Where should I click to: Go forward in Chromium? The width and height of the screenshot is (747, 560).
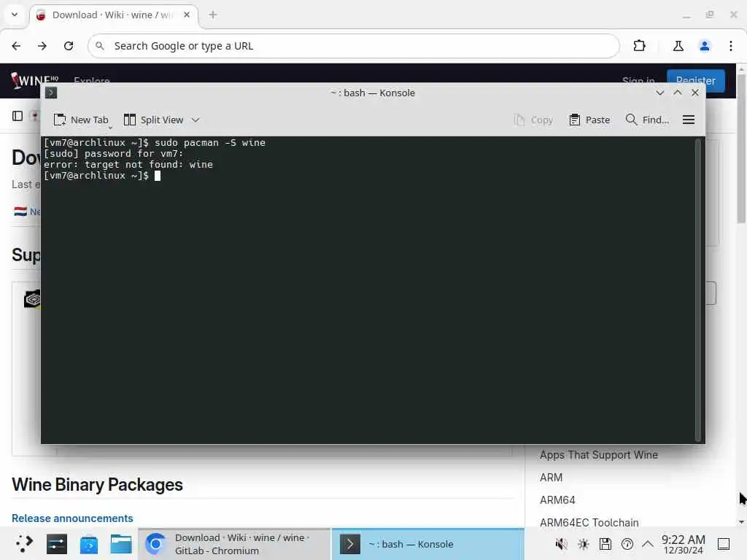42,46
